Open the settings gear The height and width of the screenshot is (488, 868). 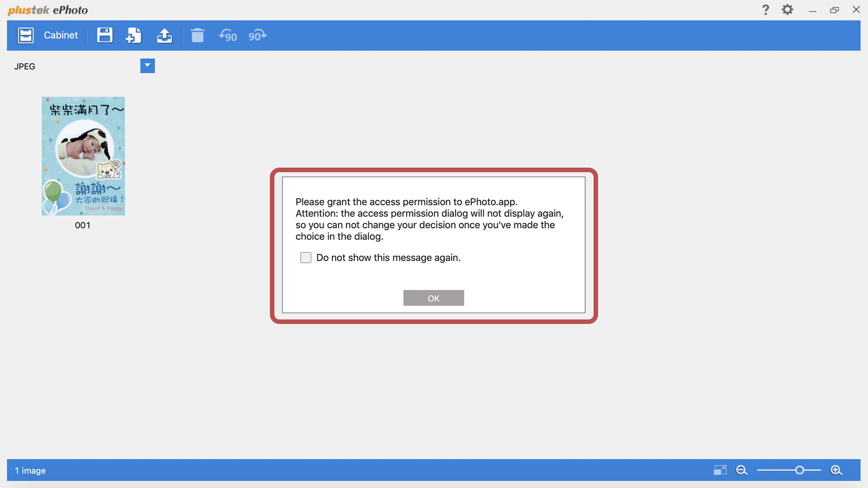pos(788,10)
